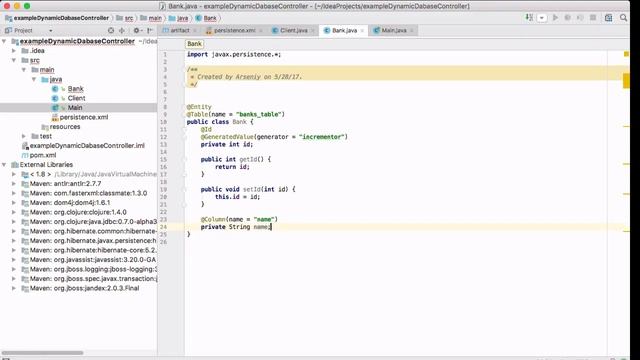Click the java breadcrumb in navigation bar
The image size is (640, 360).
pyautogui.click(x=178, y=18)
